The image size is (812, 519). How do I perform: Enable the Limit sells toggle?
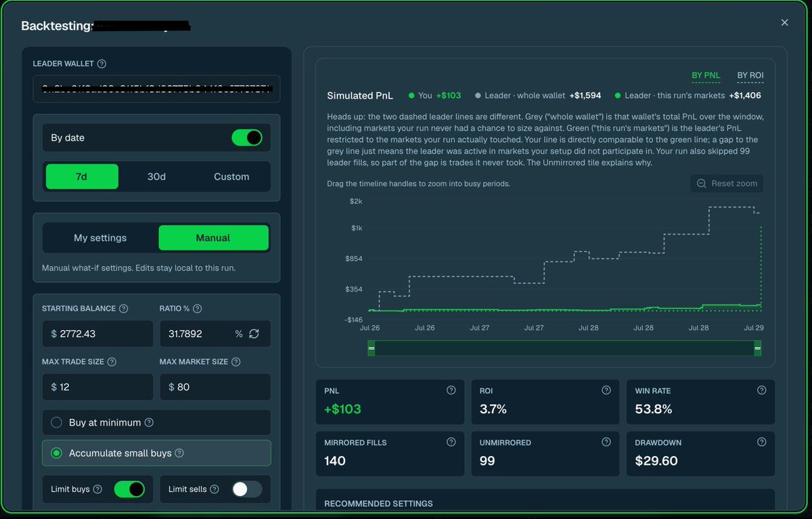(246, 489)
